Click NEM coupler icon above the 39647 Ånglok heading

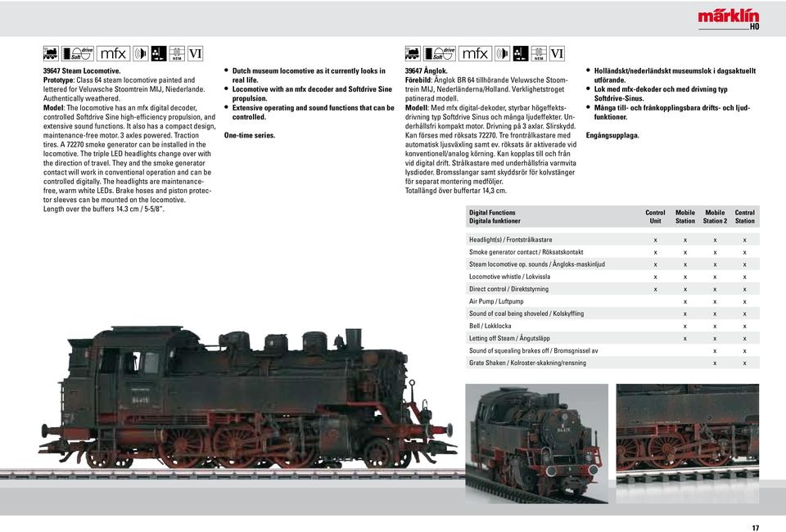(x=539, y=53)
